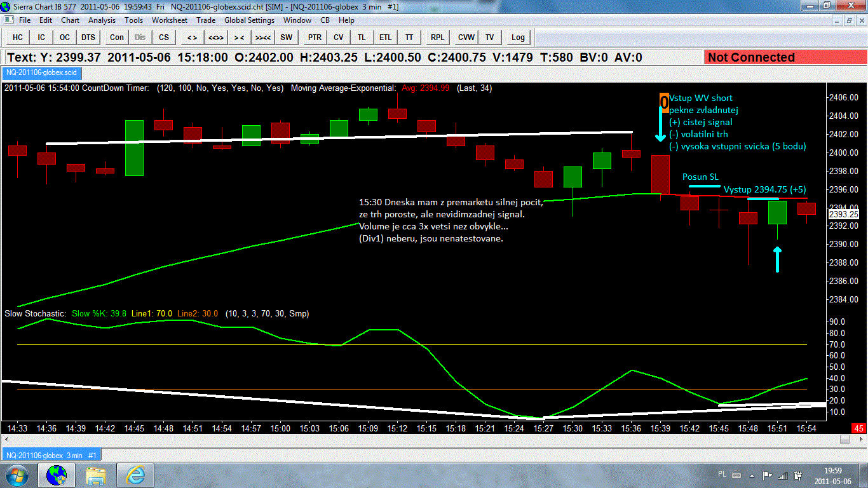Click the Slow Stochastic study label
This screenshot has height=488, width=868.
tap(35, 313)
